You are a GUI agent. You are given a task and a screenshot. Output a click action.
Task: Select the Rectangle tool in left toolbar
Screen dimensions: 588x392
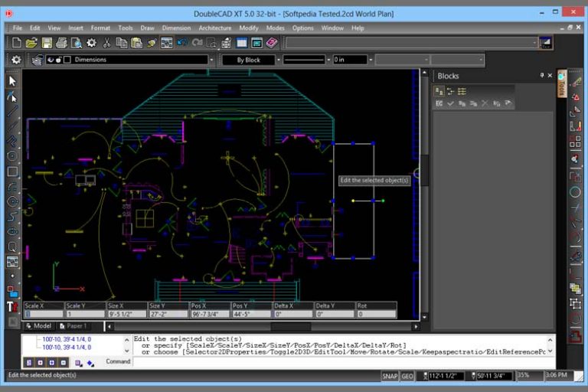[12, 171]
